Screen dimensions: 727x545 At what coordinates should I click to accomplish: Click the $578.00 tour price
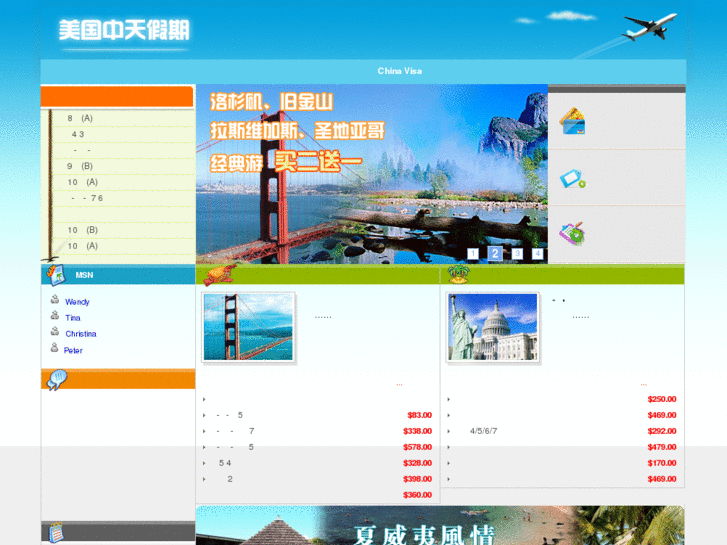[x=417, y=447]
